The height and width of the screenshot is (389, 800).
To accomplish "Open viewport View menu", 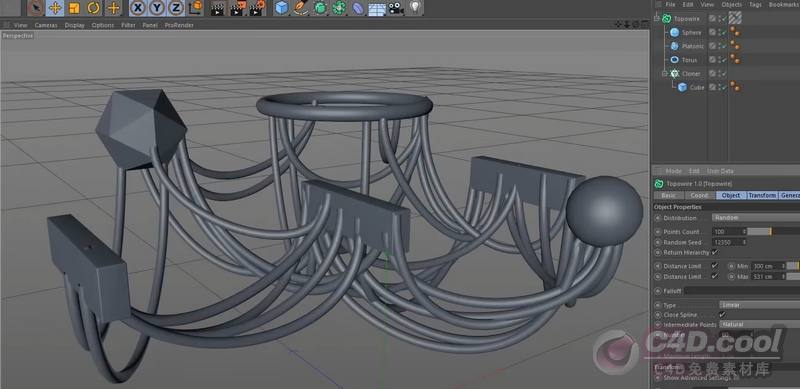I will [x=20, y=25].
